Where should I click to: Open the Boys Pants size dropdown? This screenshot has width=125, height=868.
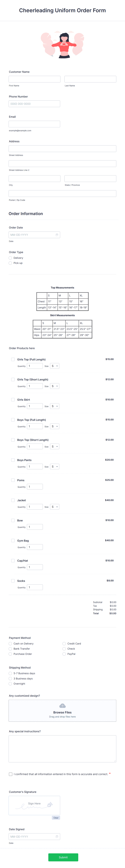tap(54, 466)
